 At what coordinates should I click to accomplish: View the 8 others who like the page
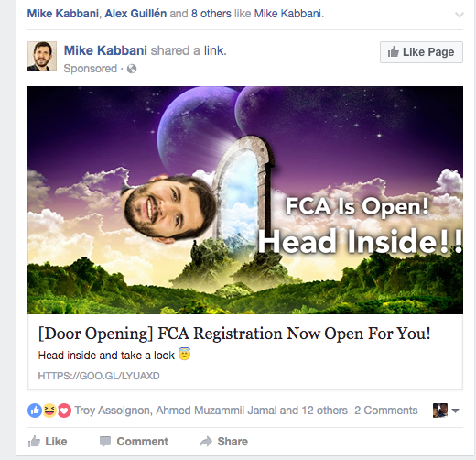click(211, 14)
